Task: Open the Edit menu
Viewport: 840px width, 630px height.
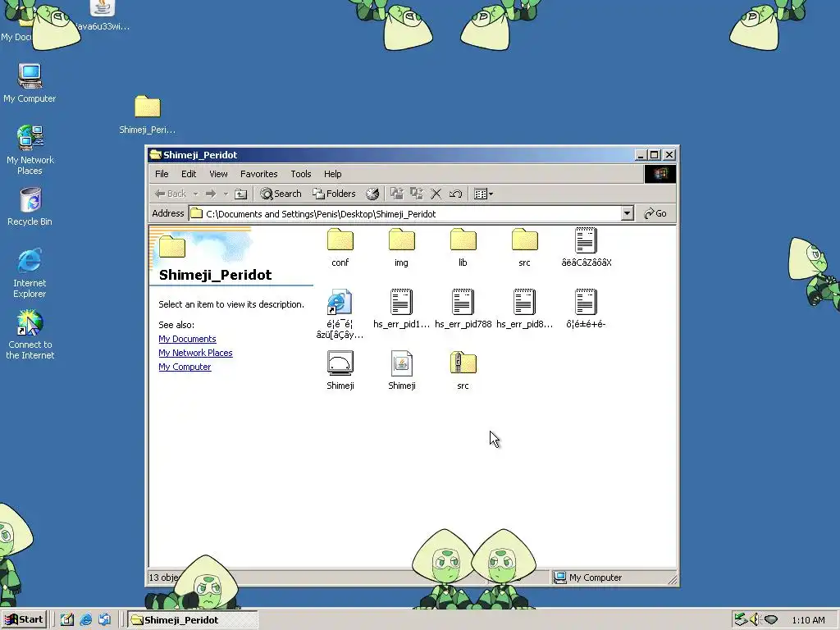Action: coord(189,174)
